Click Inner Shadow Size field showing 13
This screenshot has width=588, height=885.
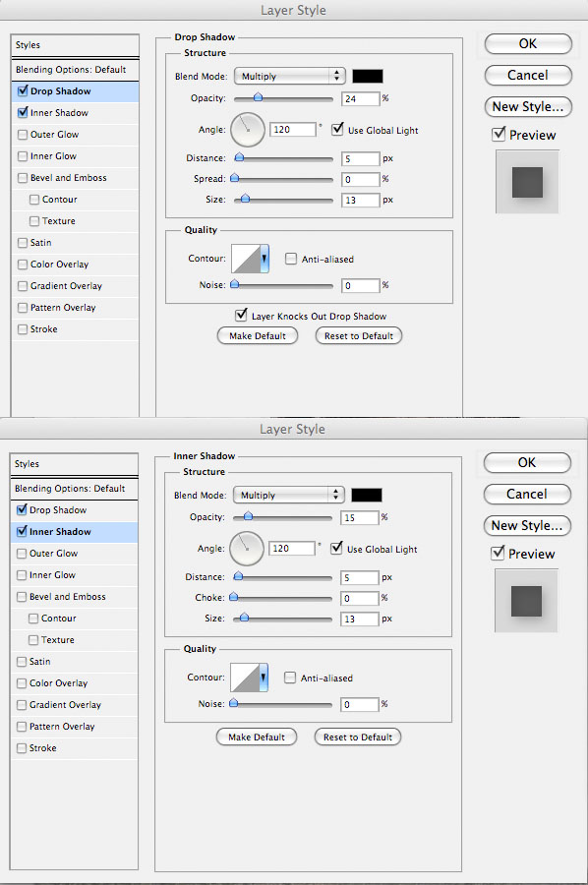(x=359, y=619)
